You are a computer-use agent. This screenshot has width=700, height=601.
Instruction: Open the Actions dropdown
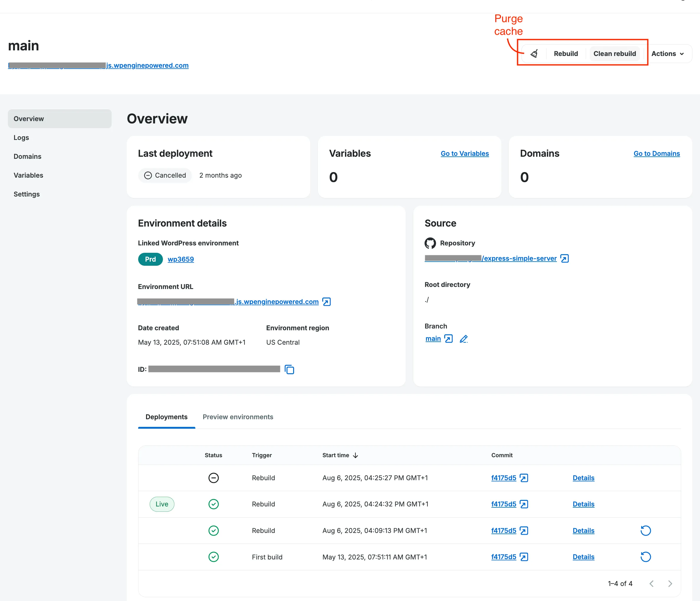coord(668,53)
